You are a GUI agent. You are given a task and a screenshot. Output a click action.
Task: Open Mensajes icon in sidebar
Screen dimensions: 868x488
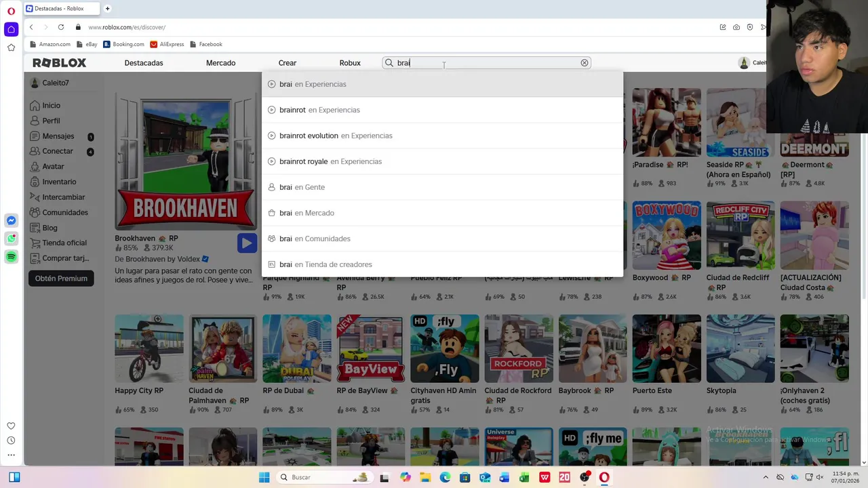[35, 136]
